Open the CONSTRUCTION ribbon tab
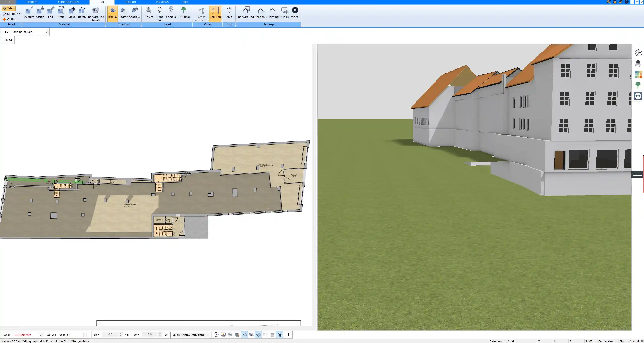Image resolution: width=644 pixels, height=343 pixels. tap(68, 2)
